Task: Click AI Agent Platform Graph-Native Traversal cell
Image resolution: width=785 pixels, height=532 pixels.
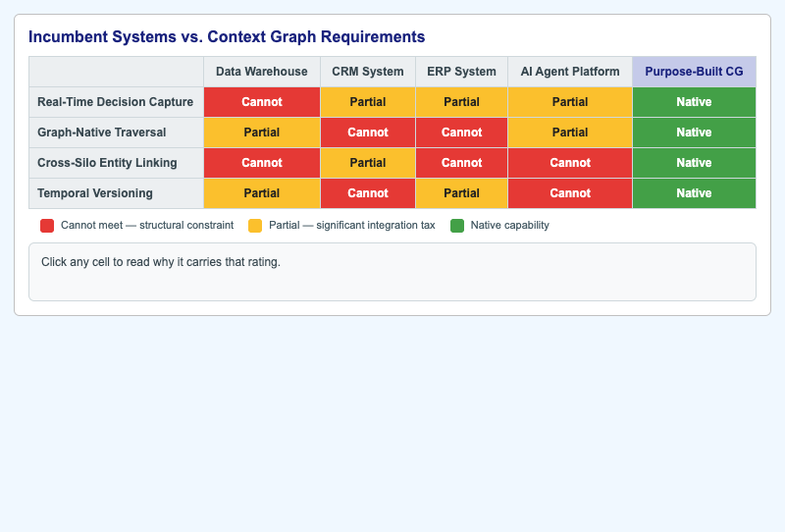Action: pos(570,133)
